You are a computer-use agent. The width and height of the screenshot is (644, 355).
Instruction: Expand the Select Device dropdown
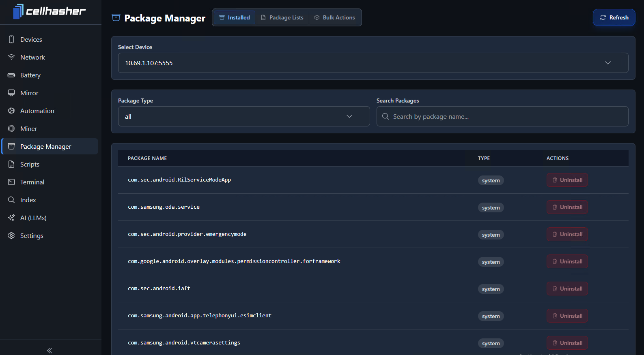373,63
